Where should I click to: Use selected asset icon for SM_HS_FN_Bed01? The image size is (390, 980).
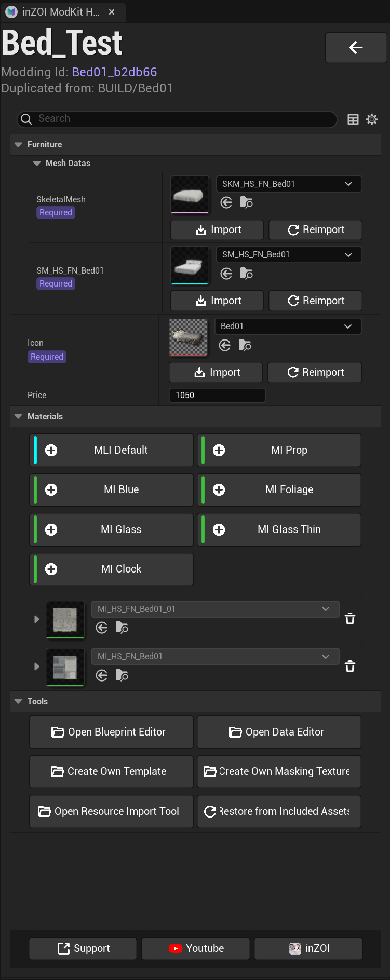pos(226,274)
